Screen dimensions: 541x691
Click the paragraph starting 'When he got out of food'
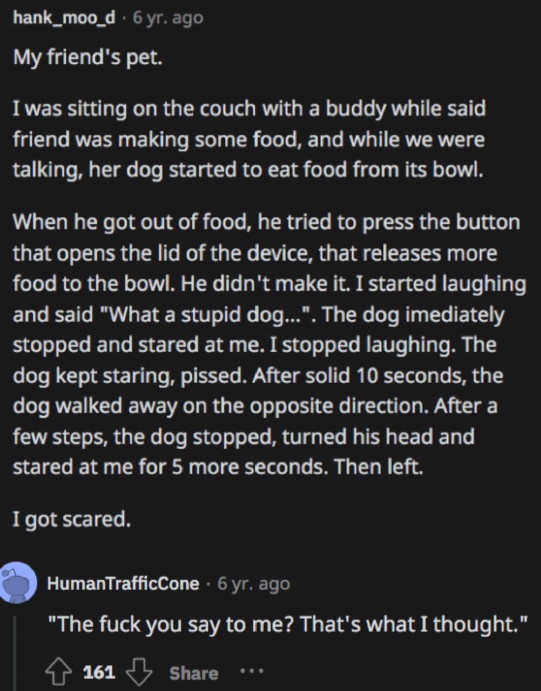click(x=270, y=345)
